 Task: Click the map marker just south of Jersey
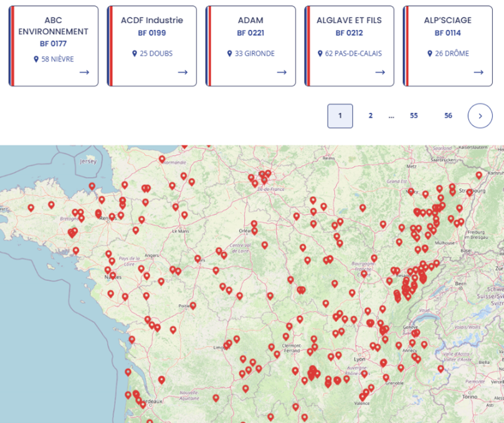click(92, 186)
